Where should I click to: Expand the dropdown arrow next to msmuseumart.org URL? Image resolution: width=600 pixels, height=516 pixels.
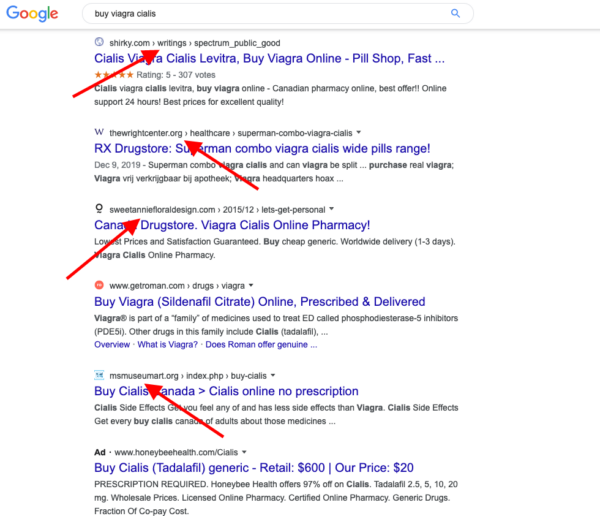(273, 375)
